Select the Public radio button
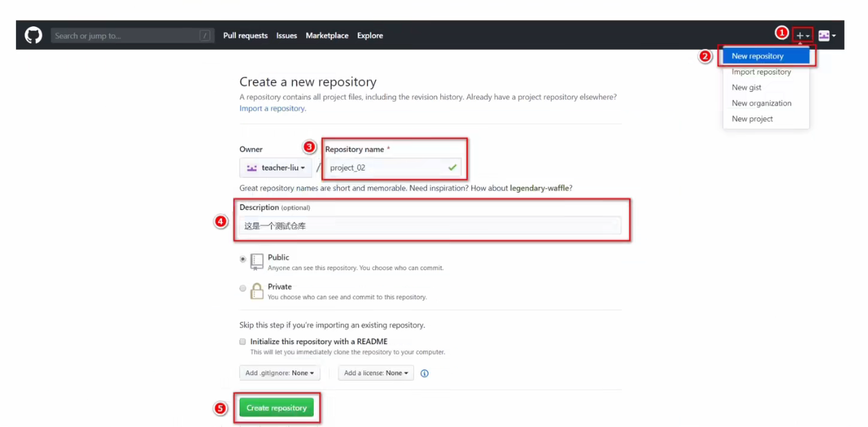Image resolution: width=868 pixels, height=427 pixels. [243, 260]
